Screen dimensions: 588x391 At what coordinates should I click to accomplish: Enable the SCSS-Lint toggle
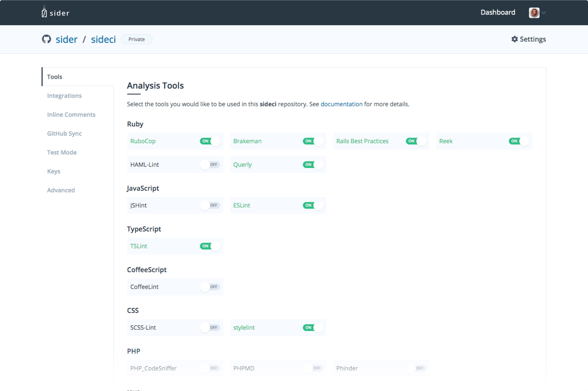click(x=210, y=327)
